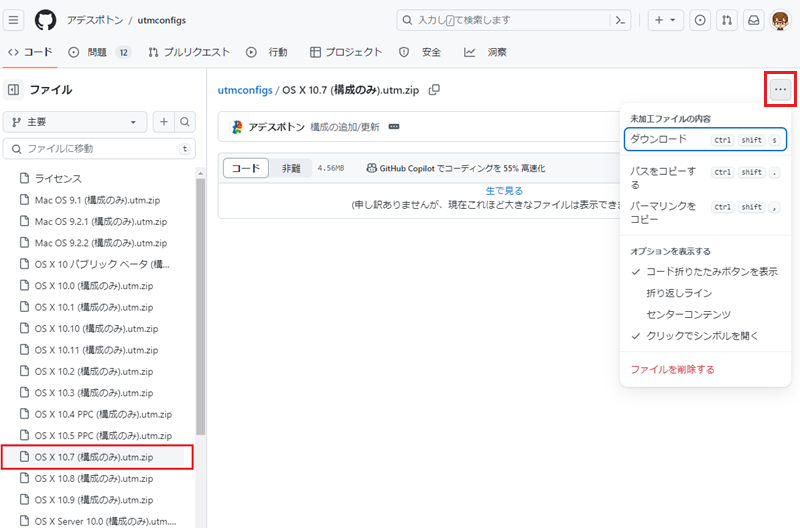Open OS X 10.4 PPC utm.zip file

pyautogui.click(x=103, y=414)
